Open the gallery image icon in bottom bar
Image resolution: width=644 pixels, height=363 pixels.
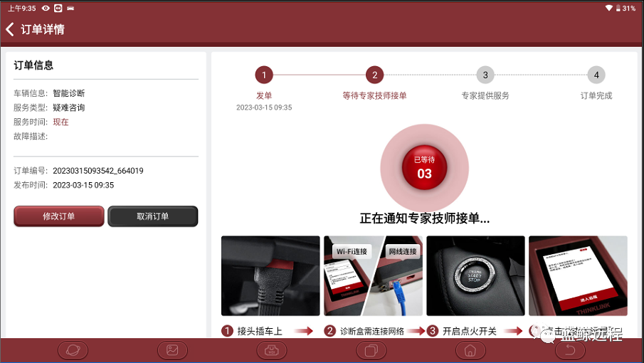[x=172, y=350]
